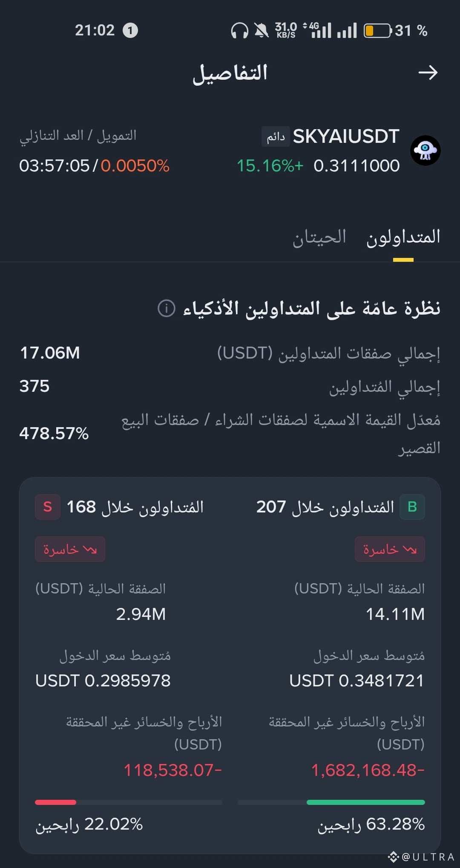
Task: Open the info icon beside smart traders overview
Action: (x=167, y=308)
